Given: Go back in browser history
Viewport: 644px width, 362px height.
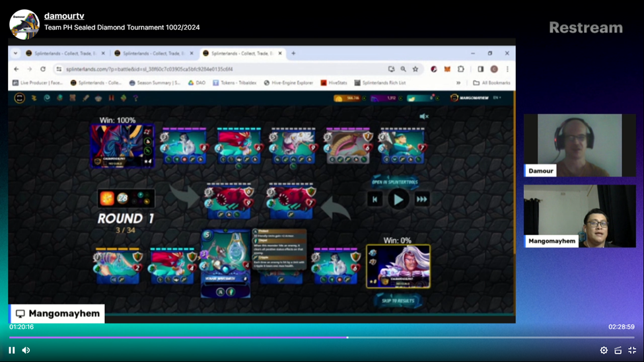Looking at the screenshot, I should [17, 69].
